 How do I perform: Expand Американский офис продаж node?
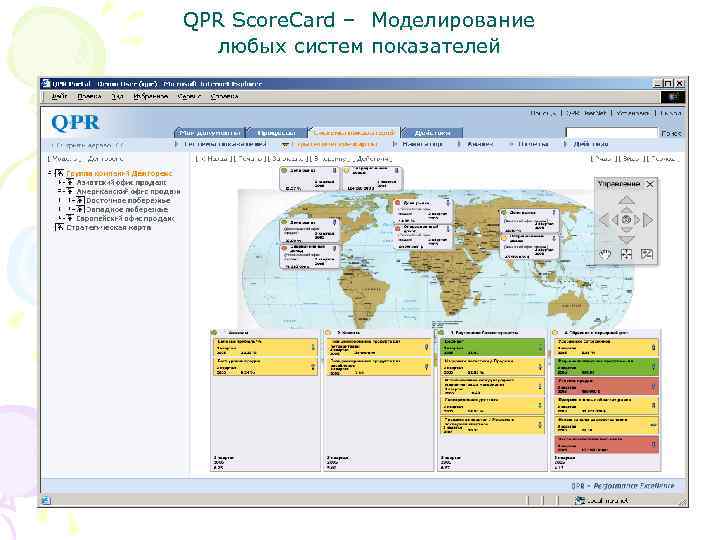pos(60,191)
